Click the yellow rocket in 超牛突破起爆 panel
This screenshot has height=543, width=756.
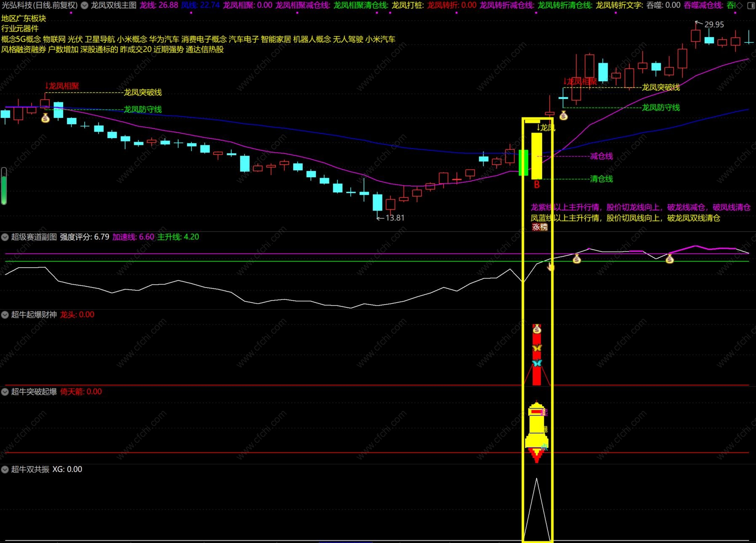(537, 429)
